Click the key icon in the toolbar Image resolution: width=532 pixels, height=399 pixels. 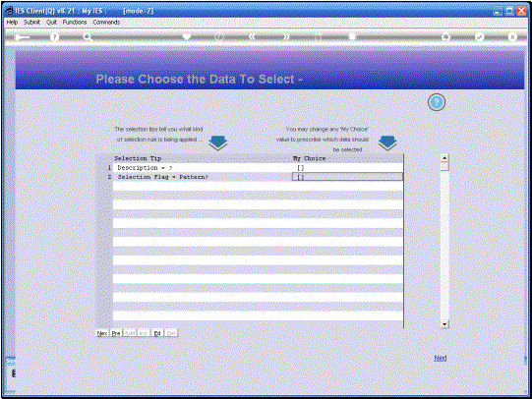[22, 37]
